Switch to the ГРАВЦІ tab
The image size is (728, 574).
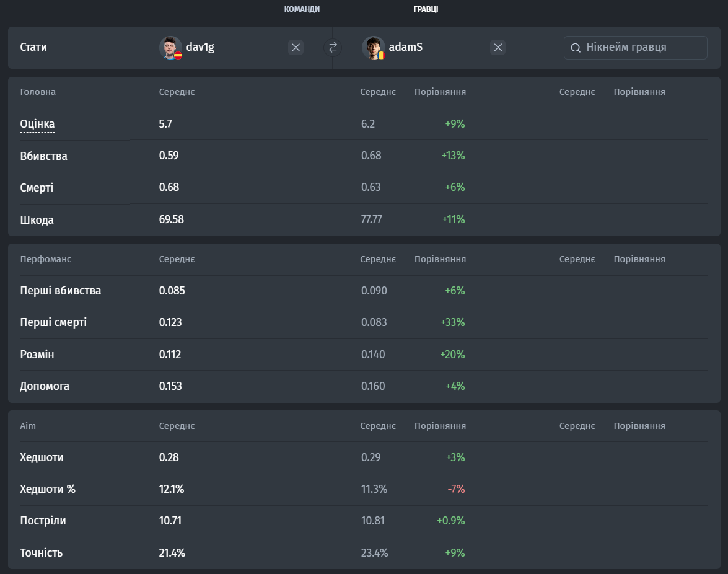pos(426,9)
